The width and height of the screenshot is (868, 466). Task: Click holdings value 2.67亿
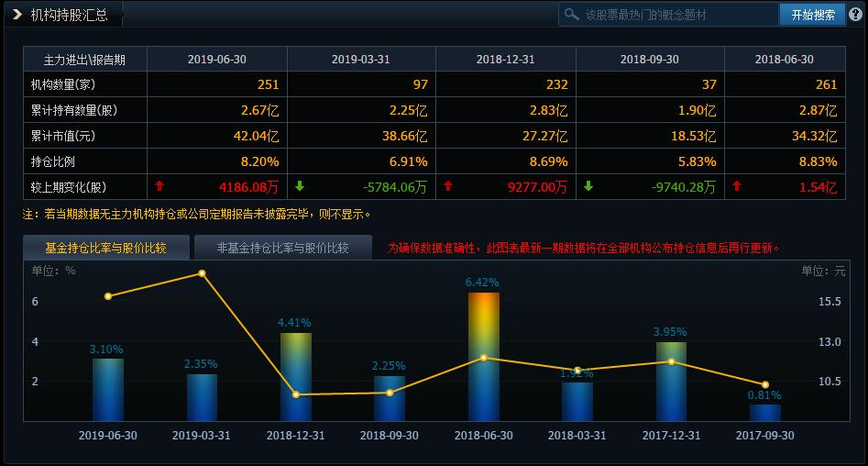click(x=259, y=110)
